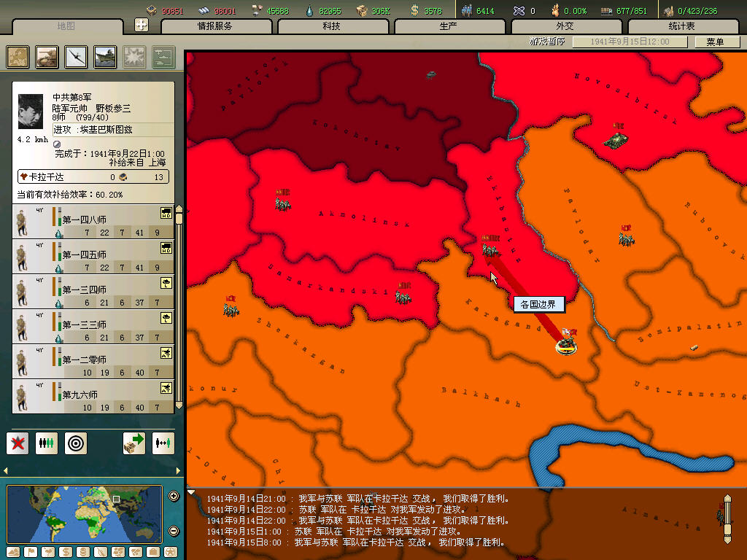Click the message log white triangle toggle

click(x=191, y=492)
